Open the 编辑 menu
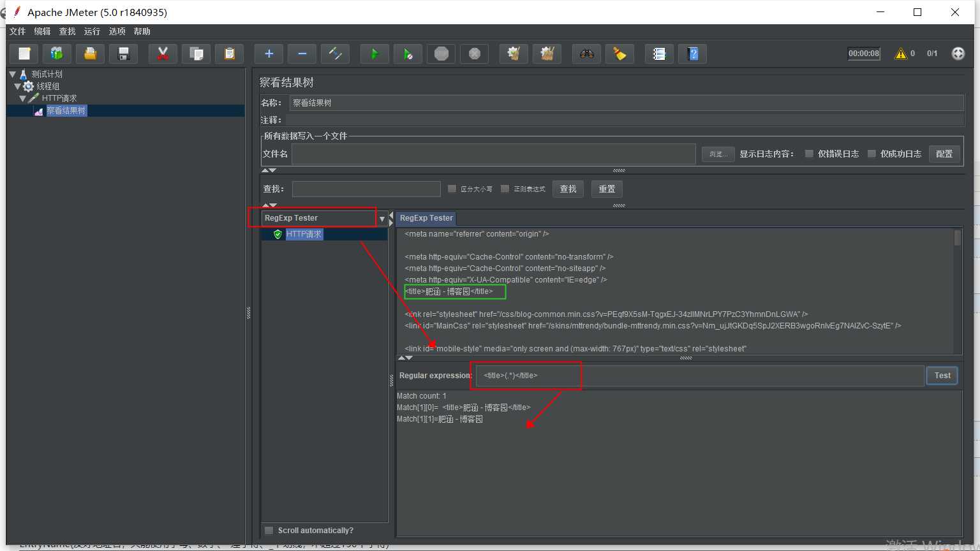The height and width of the screenshot is (551, 980). tap(42, 31)
